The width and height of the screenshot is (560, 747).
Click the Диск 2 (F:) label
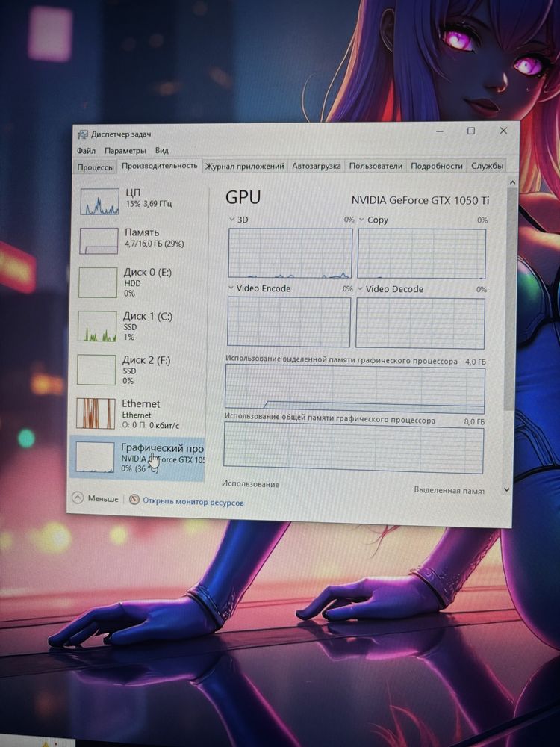coord(146,360)
